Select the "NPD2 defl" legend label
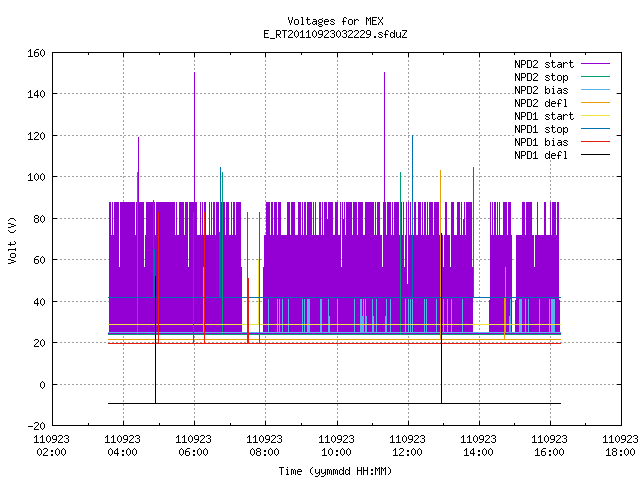The image size is (640, 480). pos(541,103)
